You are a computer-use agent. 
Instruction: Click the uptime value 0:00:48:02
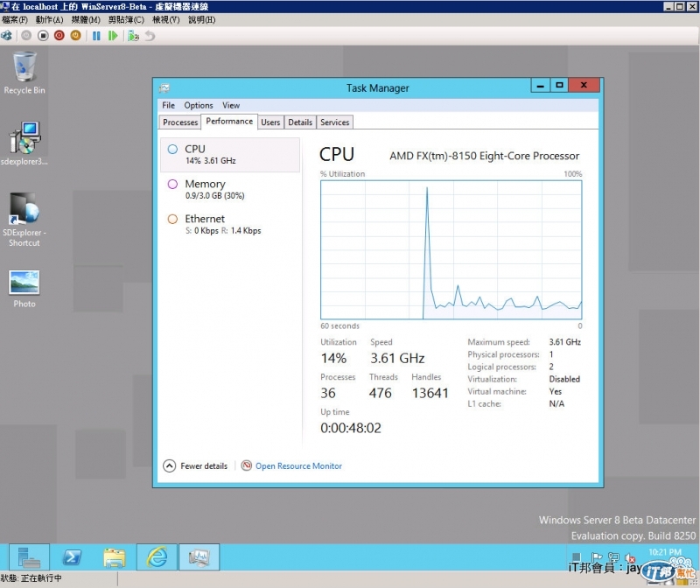click(351, 428)
